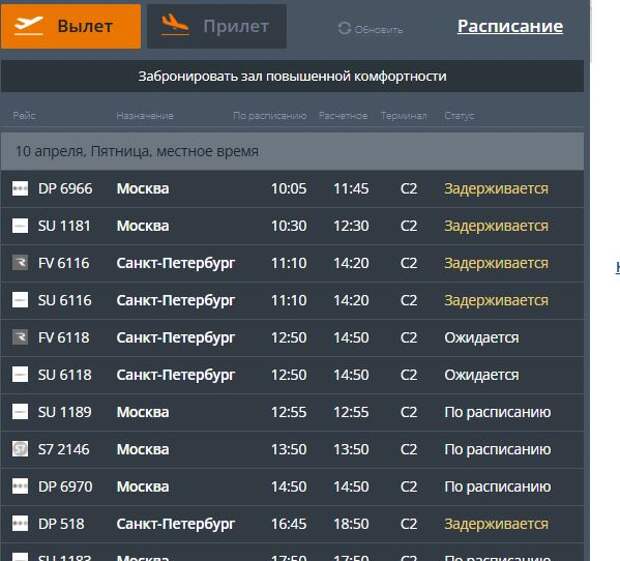Select flight SU 6116 to Санкт-Петербург row
Screen dimensions: 620x561
click(292, 300)
